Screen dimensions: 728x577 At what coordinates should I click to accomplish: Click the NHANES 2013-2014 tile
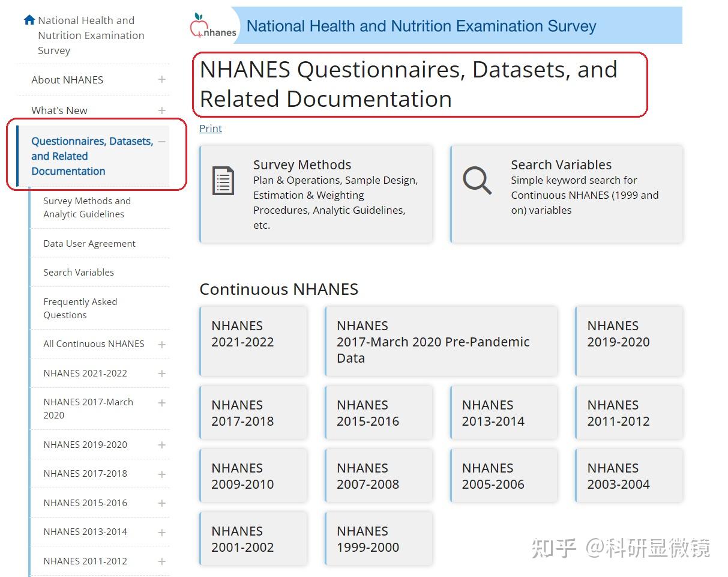tap(504, 412)
